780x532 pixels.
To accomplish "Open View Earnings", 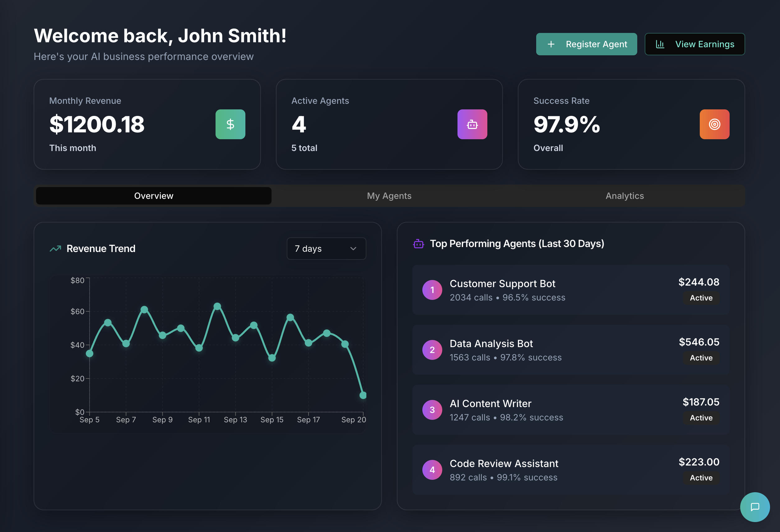I will 694,44.
